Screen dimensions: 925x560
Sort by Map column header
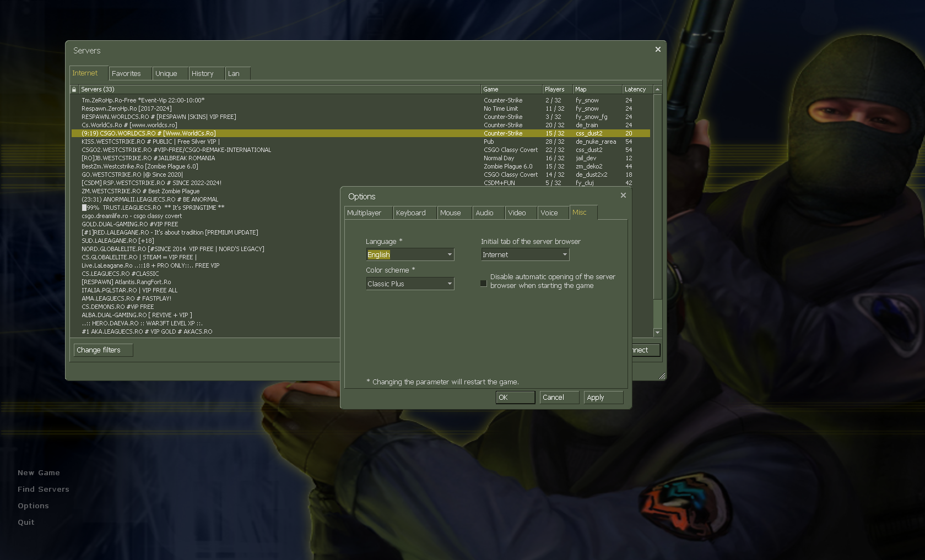[597, 89]
